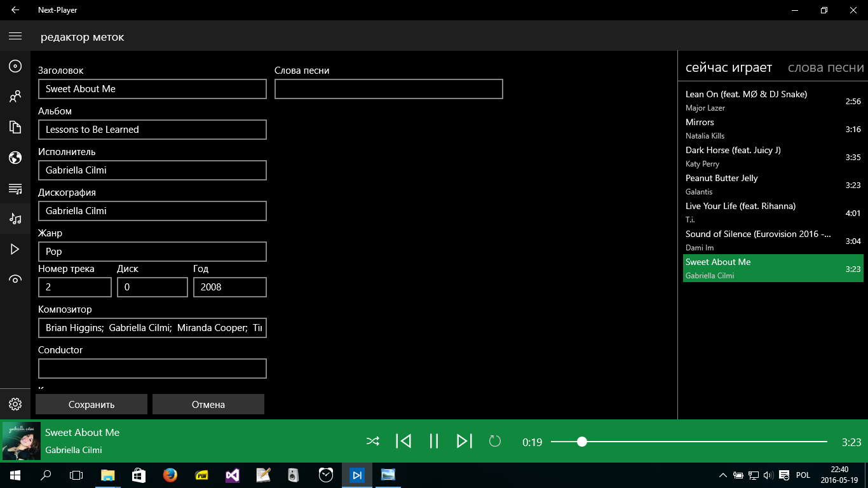Open the artists people icon in sidebar
Image resolution: width=868 pixels, height=488 pixels.
click(x=15, y=97)
